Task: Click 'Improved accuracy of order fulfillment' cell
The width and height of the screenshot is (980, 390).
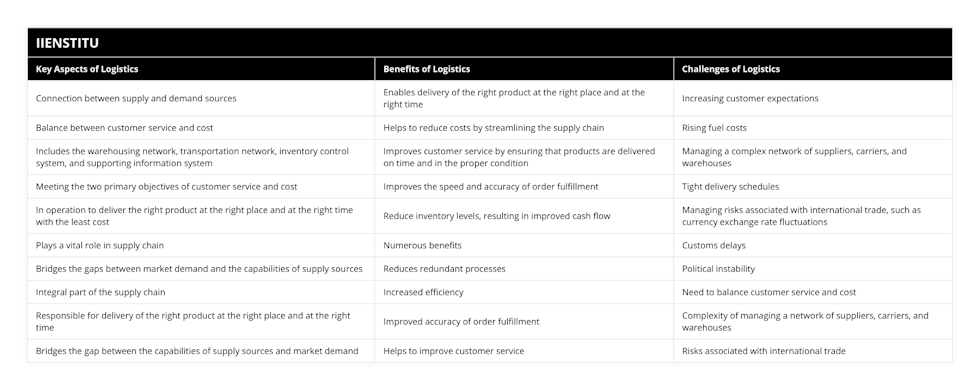Action: (x=524, y=321)
